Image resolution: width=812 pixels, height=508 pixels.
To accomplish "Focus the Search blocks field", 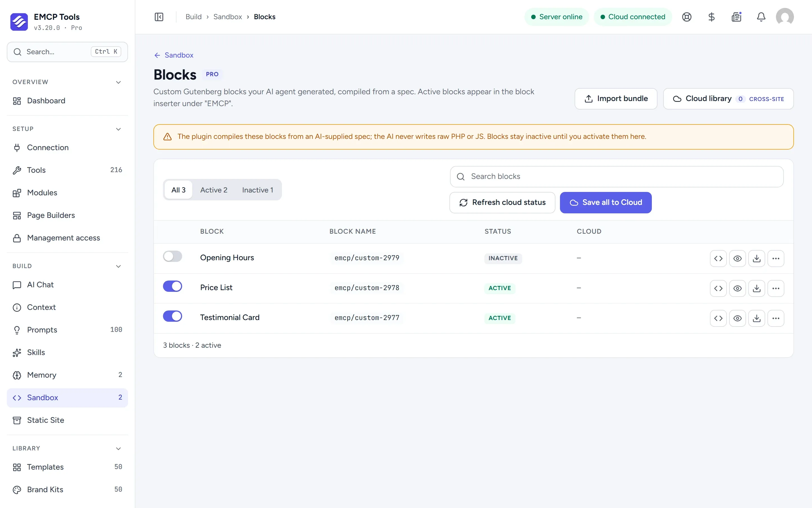I will [x=616, y=177].
